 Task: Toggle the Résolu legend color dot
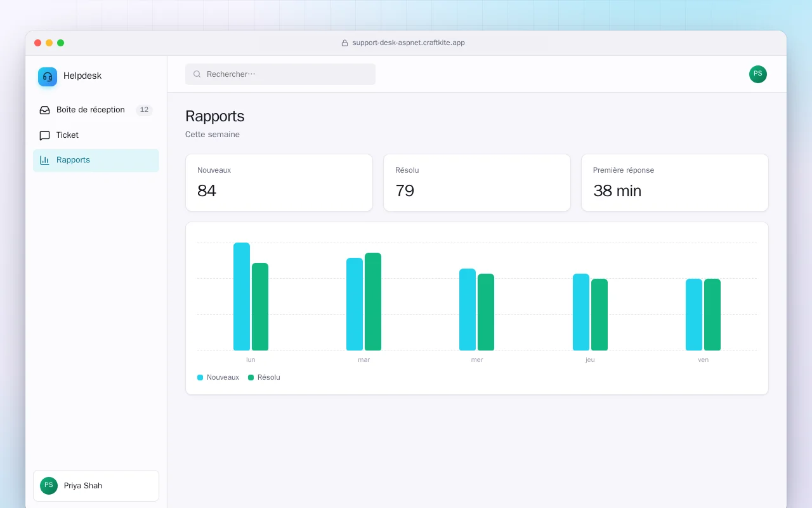pyautogui.click(x=251, y=377)
